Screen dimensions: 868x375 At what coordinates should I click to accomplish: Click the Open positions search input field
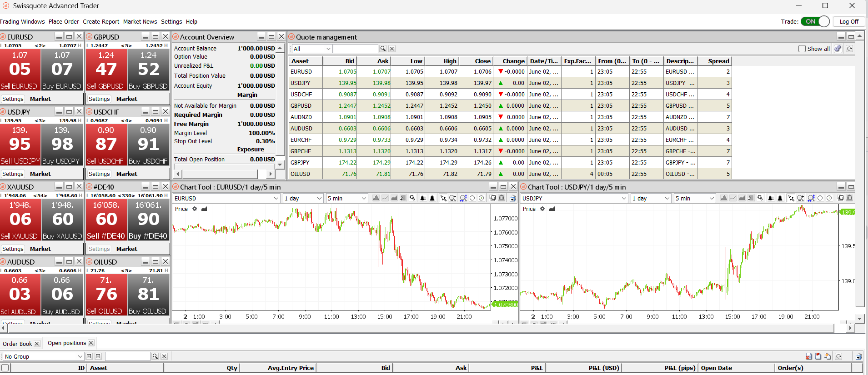point(127,356)
